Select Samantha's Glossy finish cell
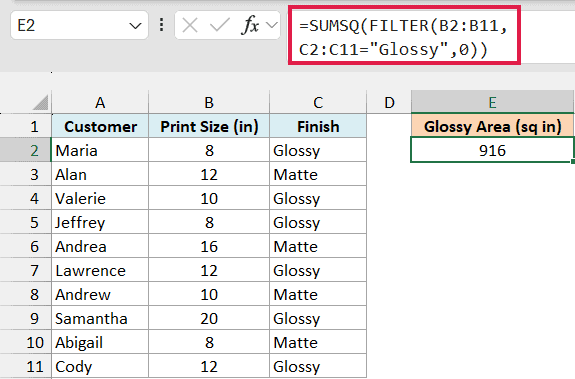Viewport: 575px width, 379px height. (318, 319)
